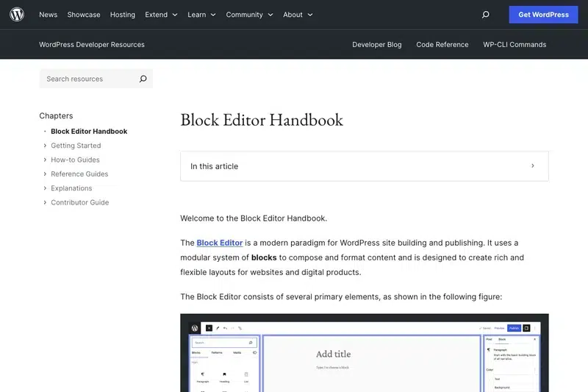Viewport: 588px width, 392px height.
Task: Click the WordPress logo in header
Action: (x=17, y=15)
